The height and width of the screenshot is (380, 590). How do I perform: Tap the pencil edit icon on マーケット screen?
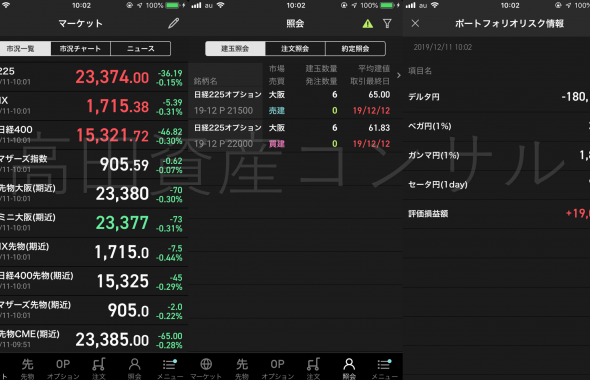(x=173, y=23)
